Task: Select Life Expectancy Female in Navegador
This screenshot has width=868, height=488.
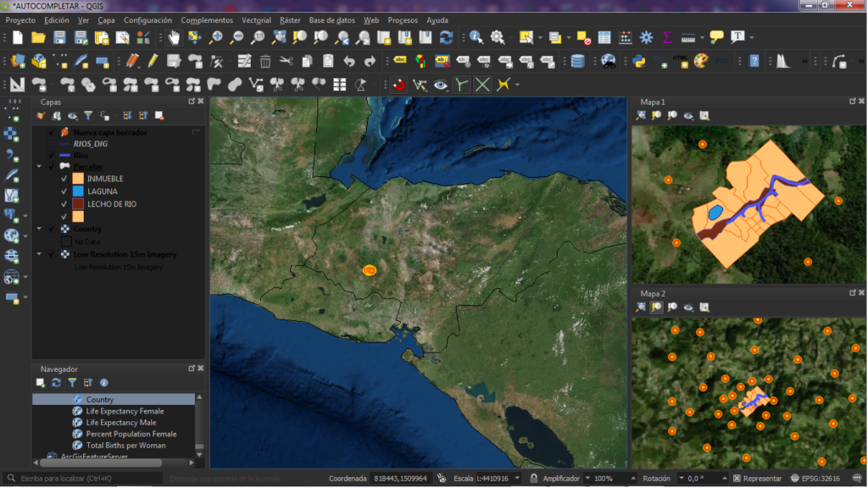Action: (x=125, y=411)
